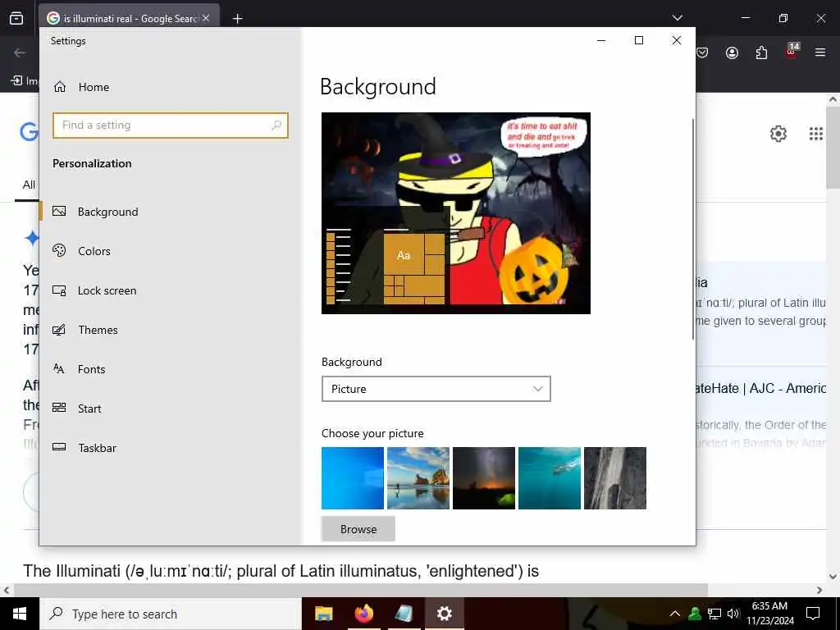Open Firefox View in the tab bar
The image size is (840, 630).
[x=16, y=18]
